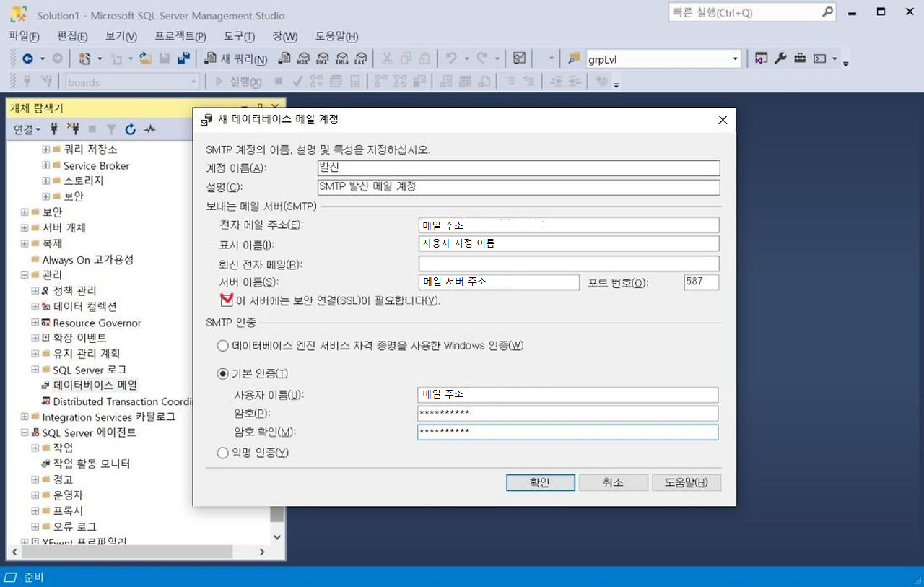Select Windows authentication radio button
924x587 pixels.
(222, 346)
